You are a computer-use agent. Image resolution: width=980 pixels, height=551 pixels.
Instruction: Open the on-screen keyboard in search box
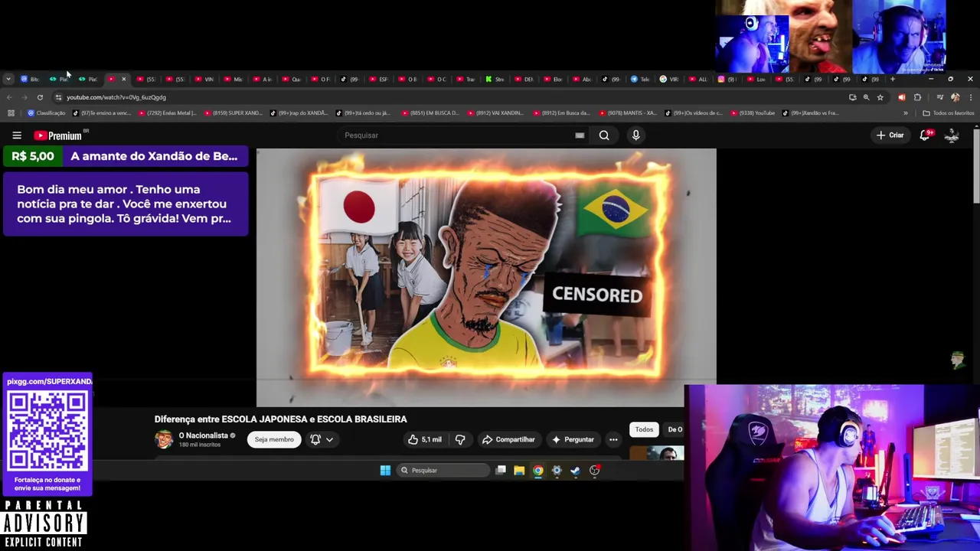[x=580, y=135]
